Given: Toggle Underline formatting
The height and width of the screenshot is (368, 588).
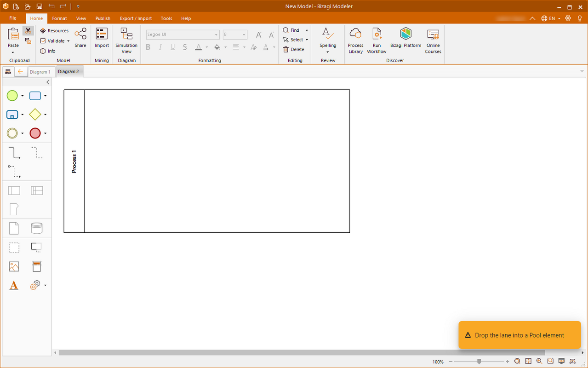Looking at the screenshot, I should (173, 47).
